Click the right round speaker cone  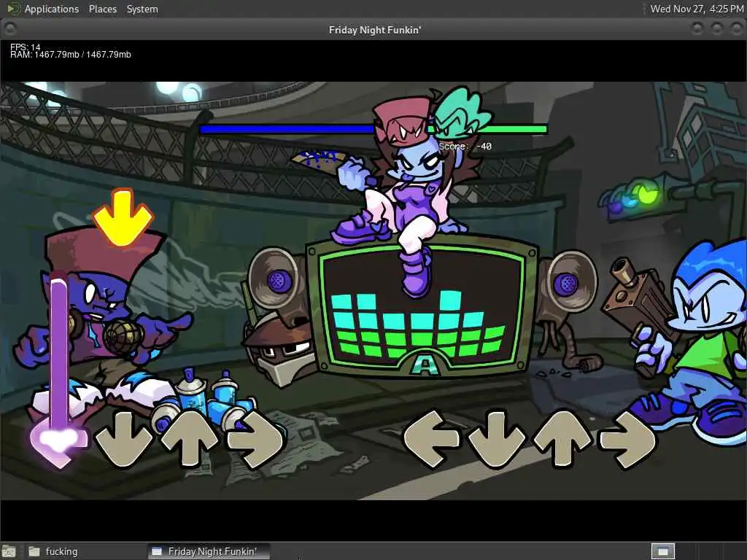570,283
